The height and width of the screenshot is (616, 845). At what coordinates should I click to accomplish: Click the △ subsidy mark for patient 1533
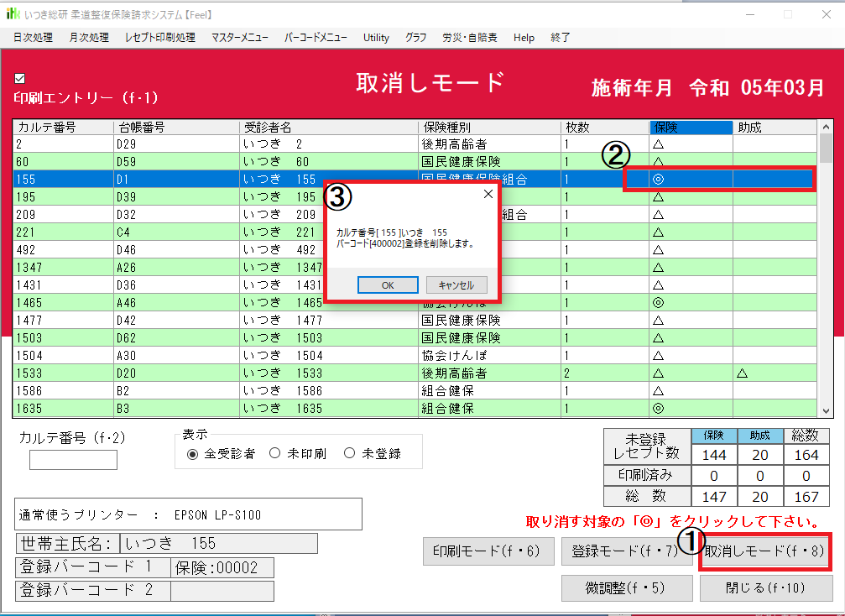tap(743, 373)
